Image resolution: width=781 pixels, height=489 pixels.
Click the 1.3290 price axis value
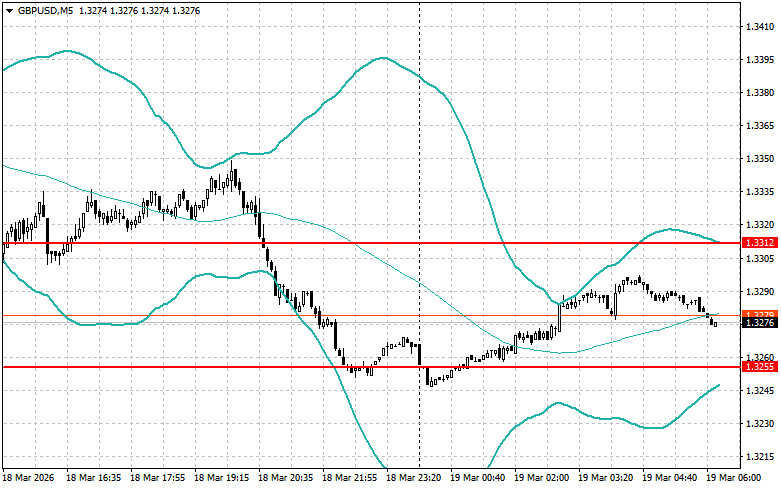tap(760, 291)
